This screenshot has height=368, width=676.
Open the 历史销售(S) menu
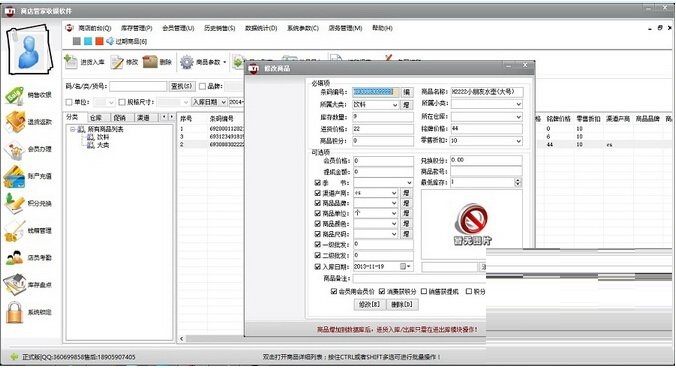coord(219,28)
